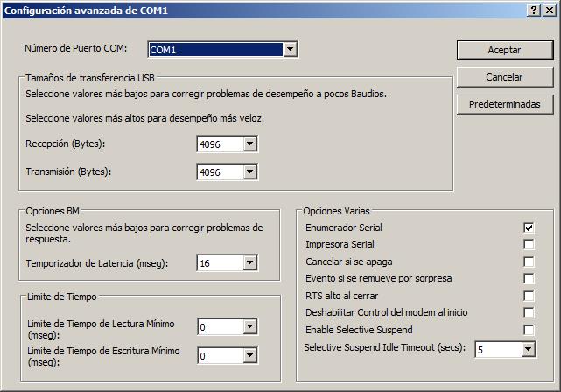Viewport: 561px width, 392px height.
Task: Close the Configuración avanzada de COM1 dialog
Action: 550,10
